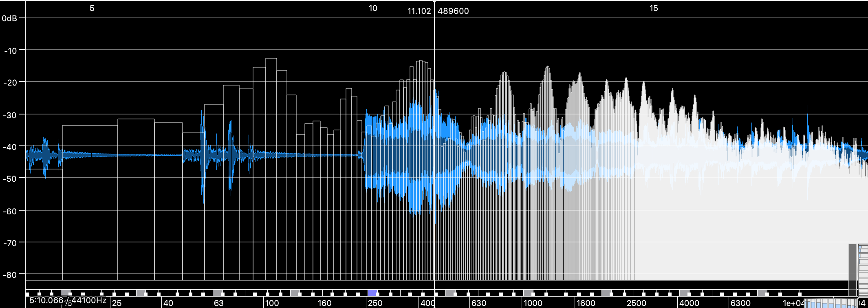The image size is (868, 308).
Task: Click the 250 frequency label
Action: coord(375,303)
